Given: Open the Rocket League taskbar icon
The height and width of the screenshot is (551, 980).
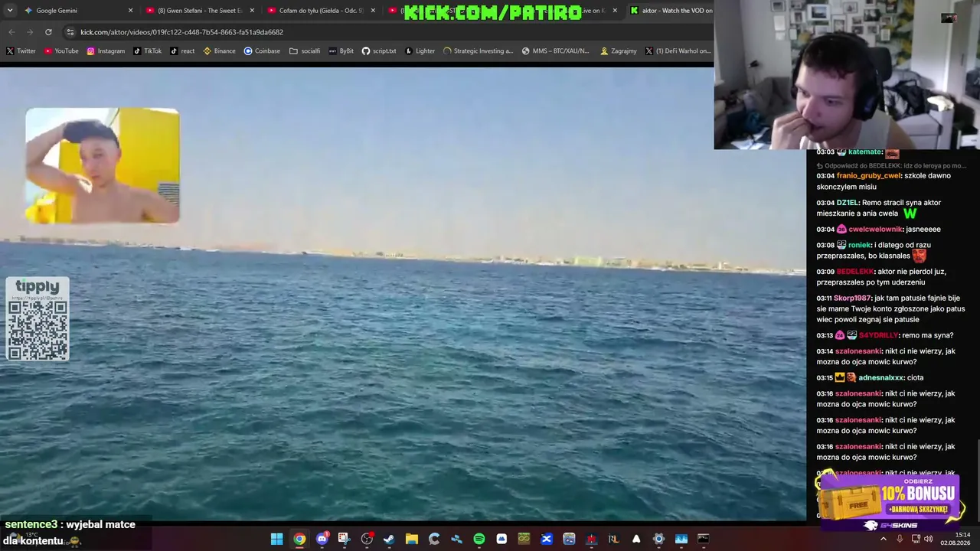Looking at the screenshot, I should pyautogui.click(x=613, y=539).
